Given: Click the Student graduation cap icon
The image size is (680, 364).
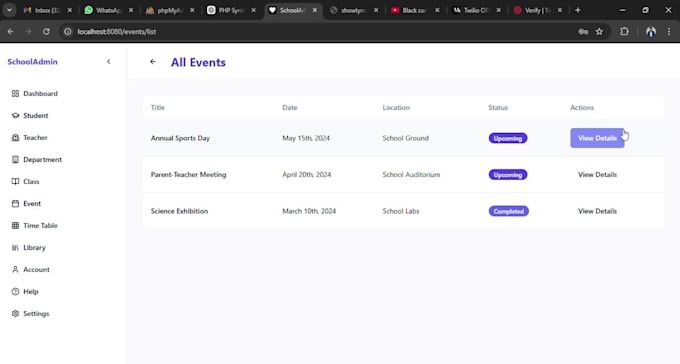Looking at the screenshot, I should (15, 115).
